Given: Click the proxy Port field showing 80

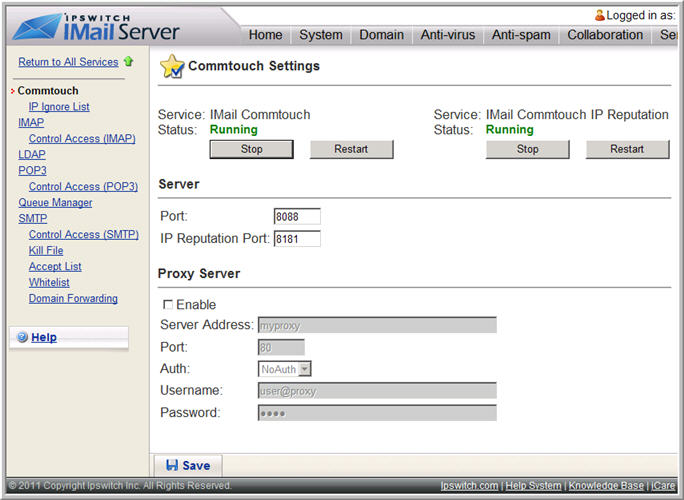Looking at the screenshot, I should [x=281, y=347].
